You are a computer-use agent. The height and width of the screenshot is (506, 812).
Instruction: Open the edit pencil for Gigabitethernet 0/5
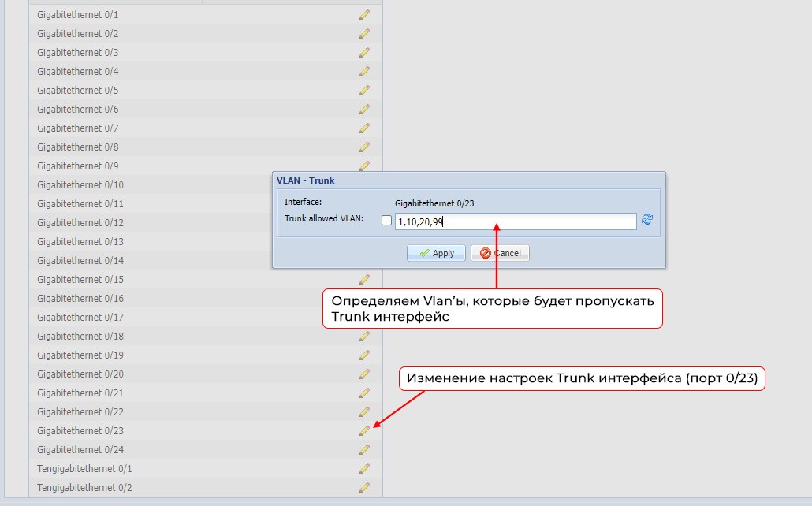(x=363, y=90)
